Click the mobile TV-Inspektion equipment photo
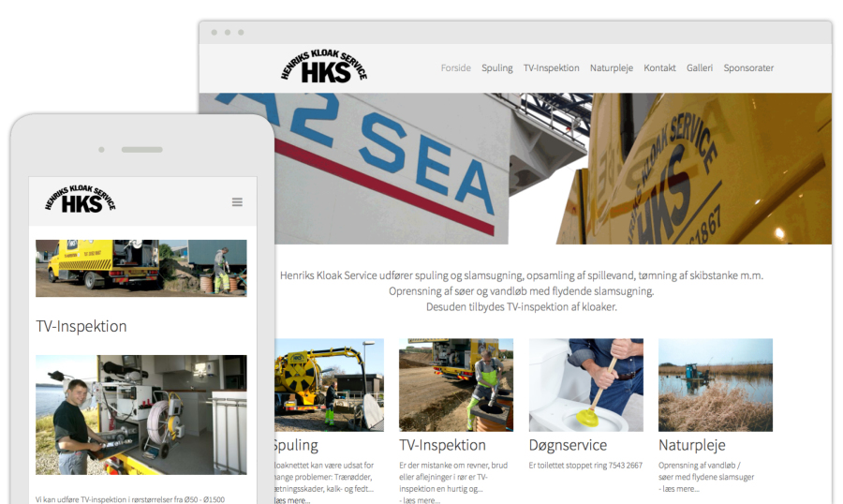 pyautogui.click(x=141, y=415)
